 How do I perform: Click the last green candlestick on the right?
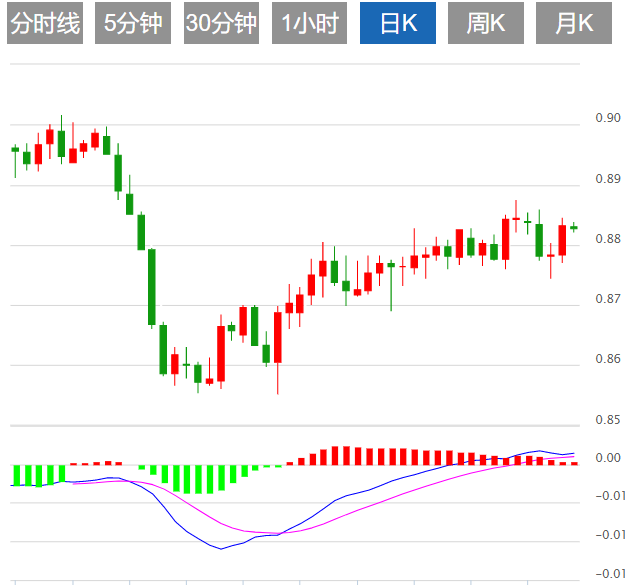coord(574,228)
